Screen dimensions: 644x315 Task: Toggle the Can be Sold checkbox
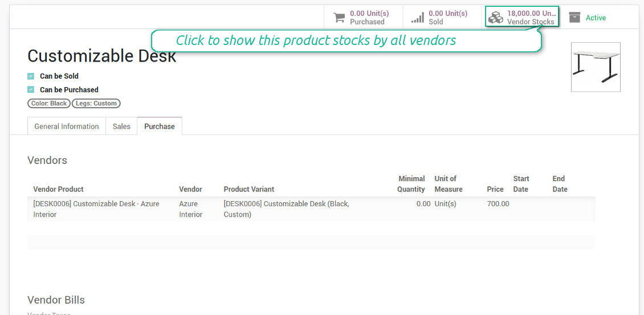pyautogui.click(x=31, y=76)
